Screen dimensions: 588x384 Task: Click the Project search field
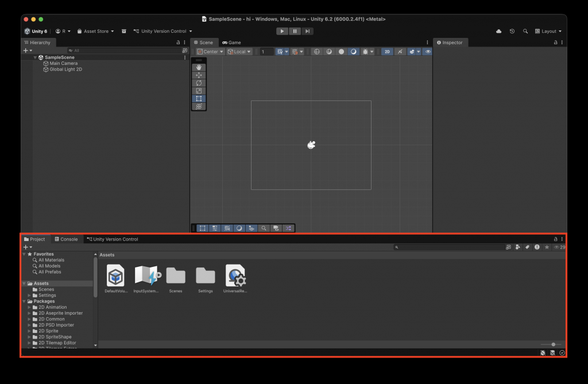(449, 247)
